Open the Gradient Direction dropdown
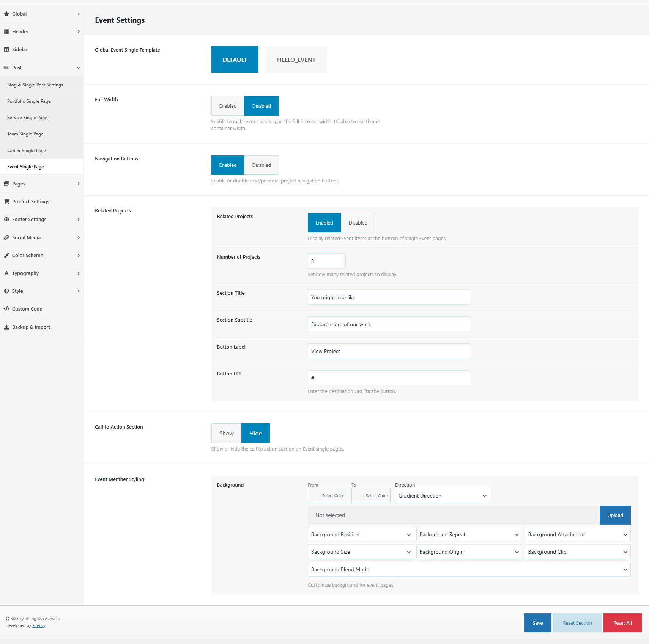Image resolution: width=649 pixels, height=644 pixels. coord(442,496)
